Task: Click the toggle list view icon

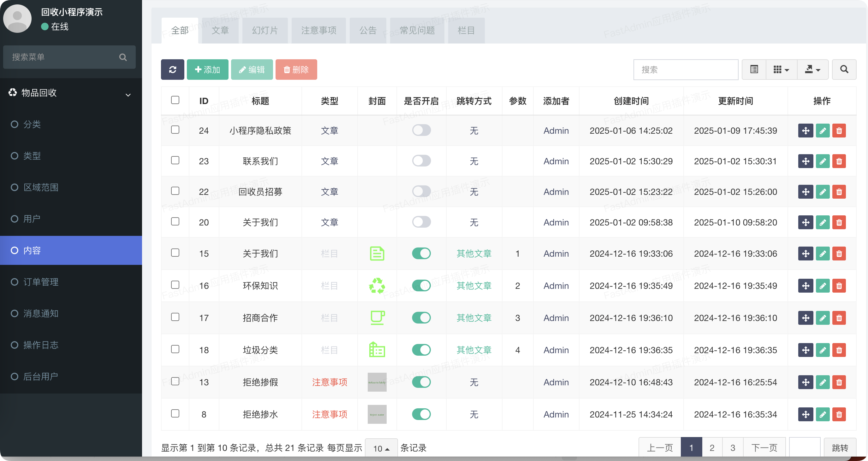Action: click(754, 70)
